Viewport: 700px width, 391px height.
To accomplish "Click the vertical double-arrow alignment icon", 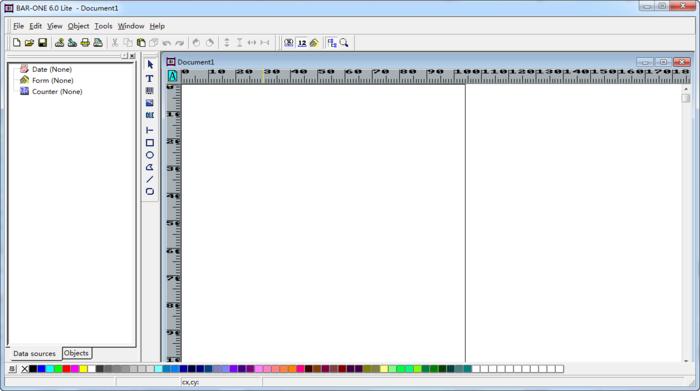I will [226, 43].
